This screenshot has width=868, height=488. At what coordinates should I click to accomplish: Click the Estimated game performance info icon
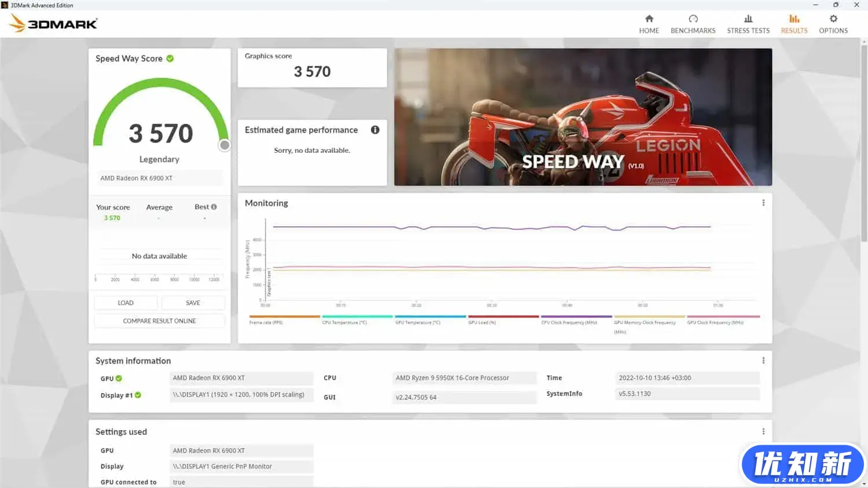click(375, 130)
